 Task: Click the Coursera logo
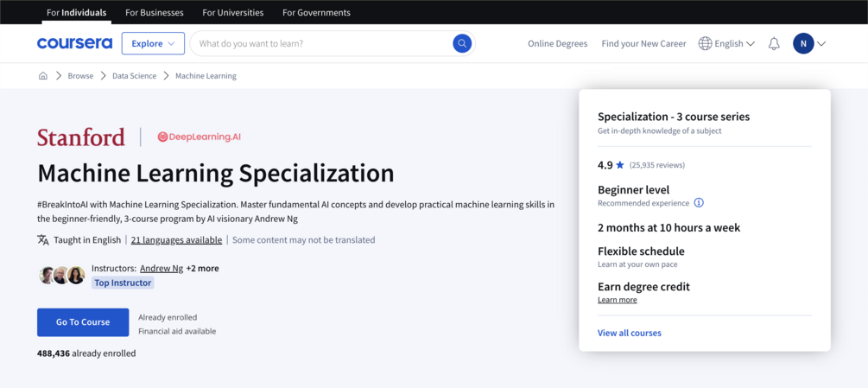[74, 43]
